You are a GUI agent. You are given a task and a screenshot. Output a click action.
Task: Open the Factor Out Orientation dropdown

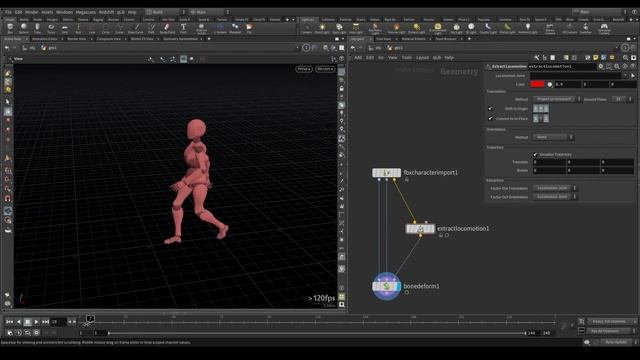point(555,197)
